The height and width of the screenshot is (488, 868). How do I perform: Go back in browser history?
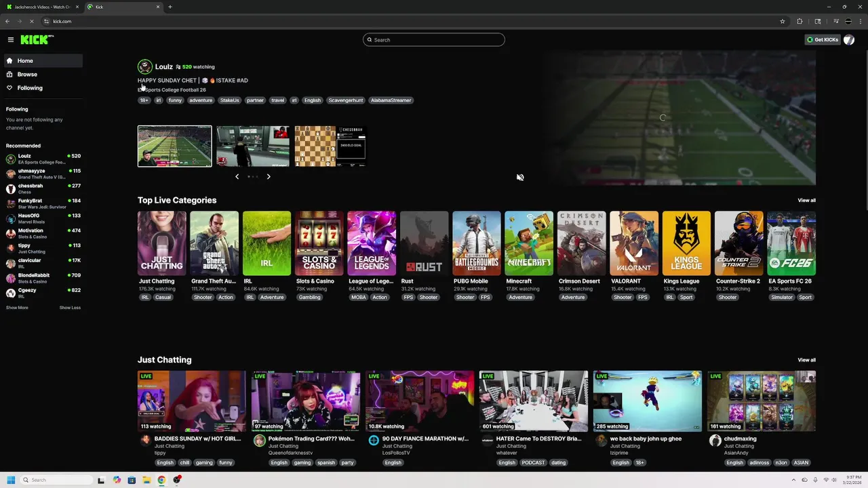click(x=7, y=21)
